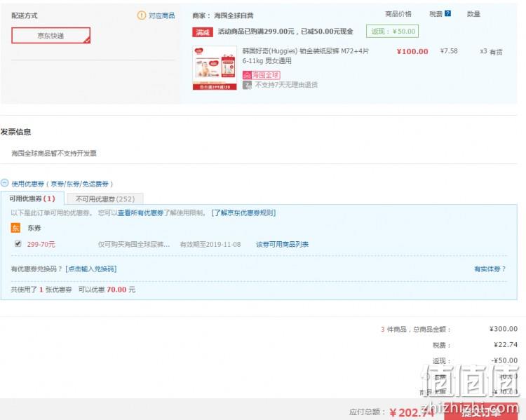Click the orange 东券 icon
Image resolution: width=526 pixels, height=420 pixels.
pyautogui.click(x=15, y=228)
